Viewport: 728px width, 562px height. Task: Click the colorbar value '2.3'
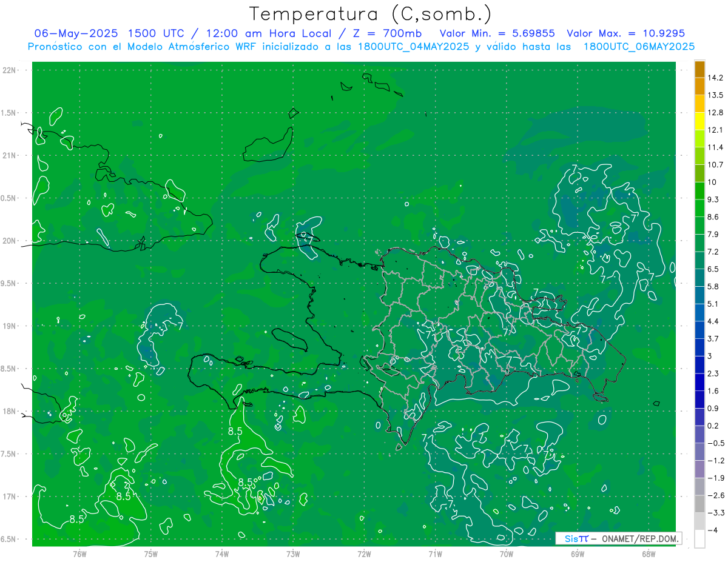(x=713, y=373)
